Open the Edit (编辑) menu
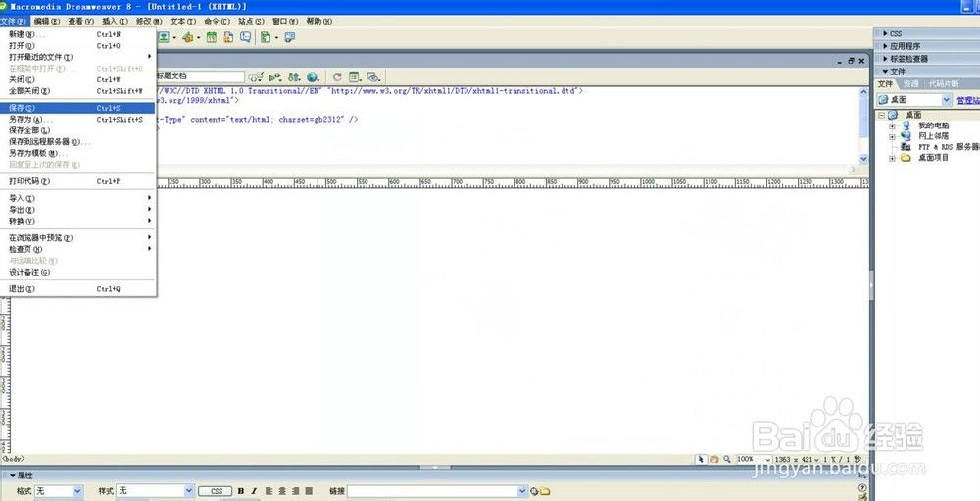Viewport: 980px width, 501px height. 47,22
